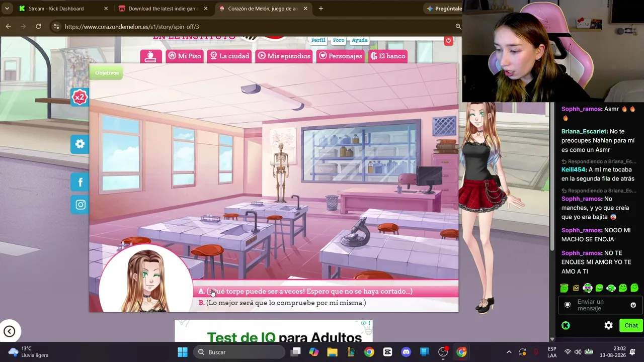Viewport: 644px width, 362px height.
Task: Show the Objetivos panel
Action: click(x=107, y=73)
